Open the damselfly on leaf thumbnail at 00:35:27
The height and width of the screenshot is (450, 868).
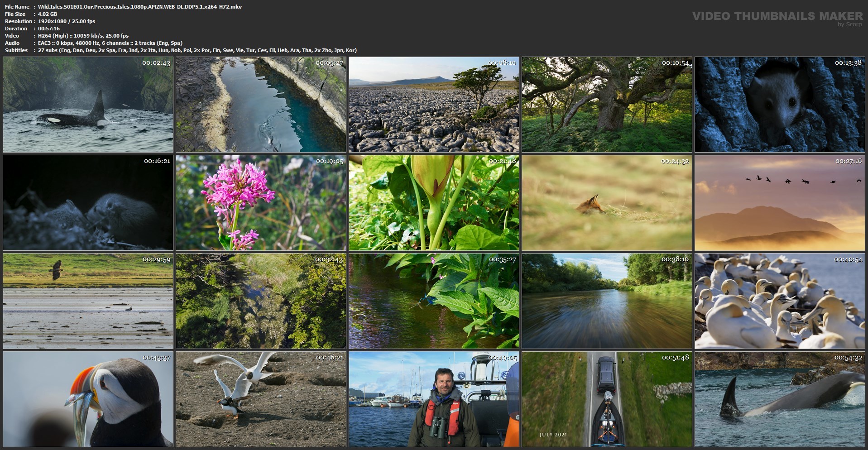click(x=434, y=301)
